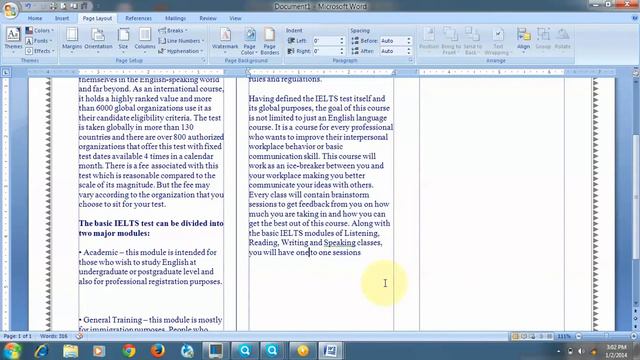Click the vertical scrollbar
Image resolution: width=640 pixels, height=360 pixels.
point(636,196)
